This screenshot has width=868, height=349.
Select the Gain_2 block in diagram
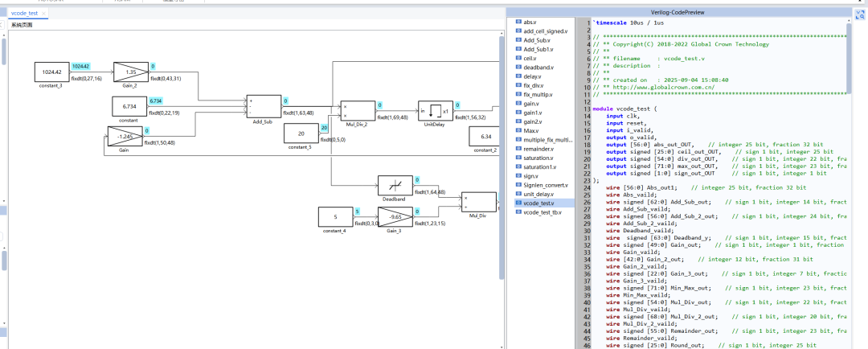pyautogui.click(x=129, y=71)
